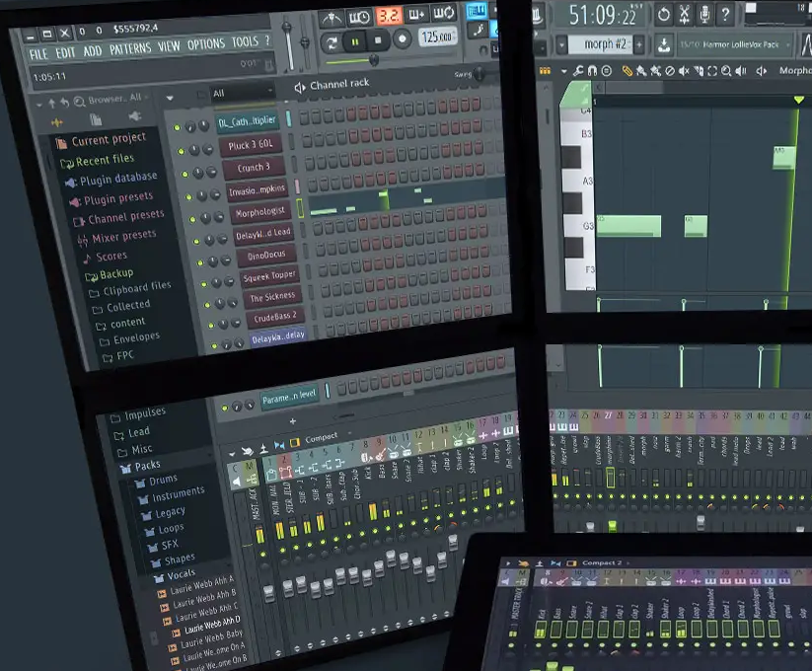Click the stamp icon in the piano roll toolbar
This screenshot has height=671, width=812.
tap(607, 70)
